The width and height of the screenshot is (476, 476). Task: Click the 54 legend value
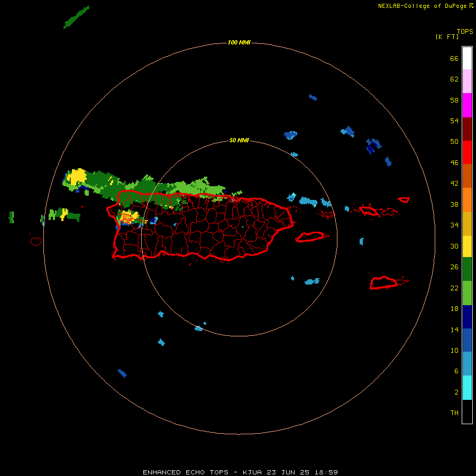pos(454,121)
